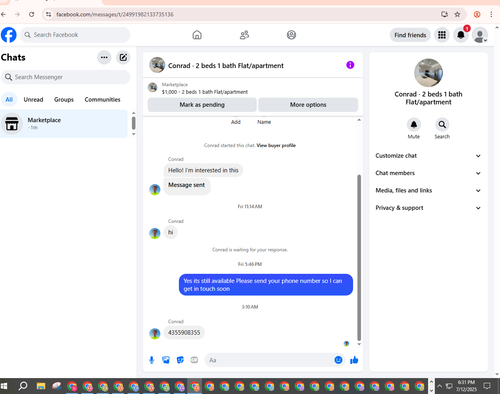The image size is (500, 394).
Task: Bookmark this page with star icon
Action: [457, 14]
